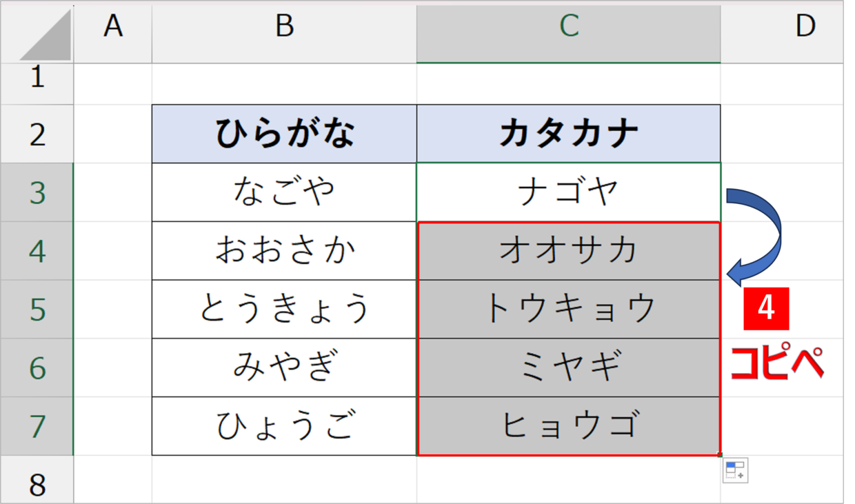
Task: Click the ひらがな header cell
Action: pos(284,134)
